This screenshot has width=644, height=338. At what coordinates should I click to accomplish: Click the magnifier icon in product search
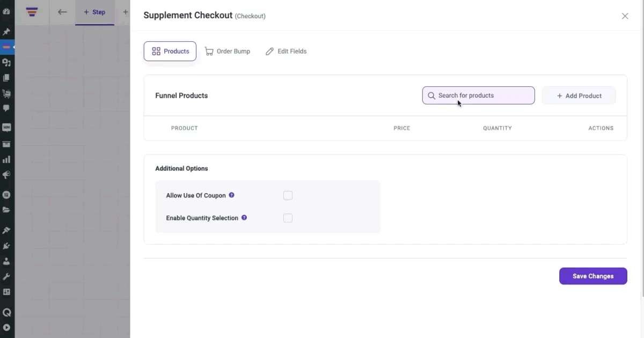pos(431,95)
